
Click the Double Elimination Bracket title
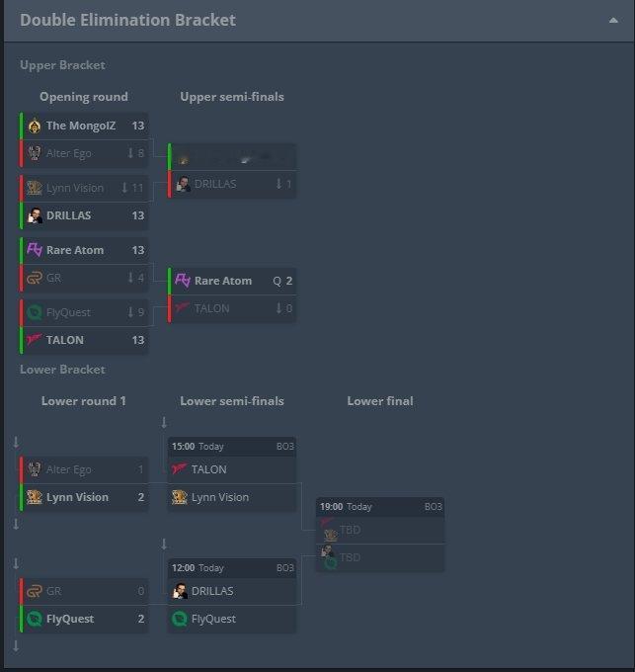[x=127, y=20]
